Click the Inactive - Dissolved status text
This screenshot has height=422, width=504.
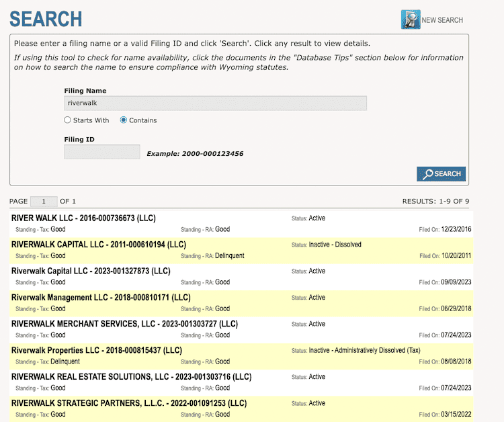tap(335, 245)
